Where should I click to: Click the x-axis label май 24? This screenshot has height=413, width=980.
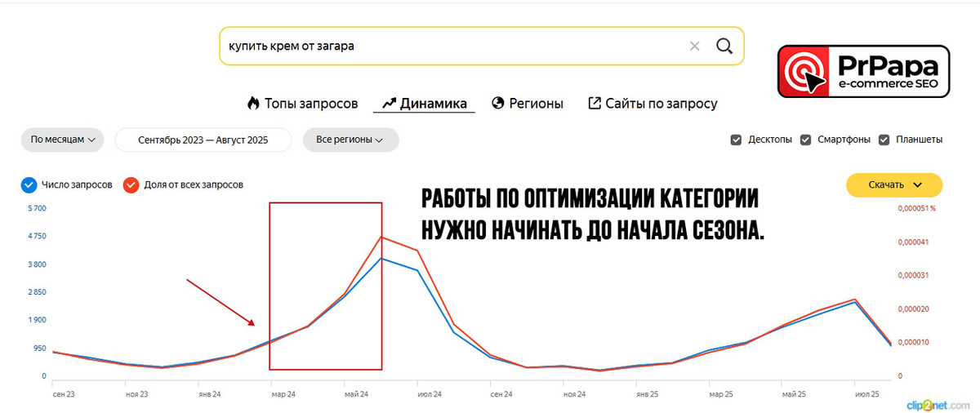pyautogui.click(x=356, y=393)
